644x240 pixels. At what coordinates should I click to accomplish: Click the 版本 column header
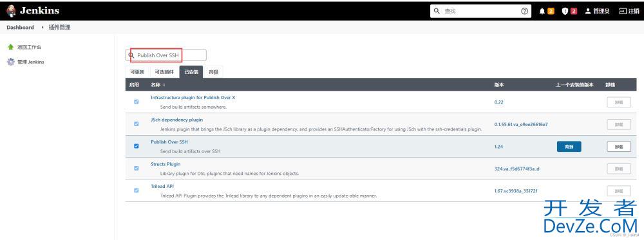click(499, 84)
